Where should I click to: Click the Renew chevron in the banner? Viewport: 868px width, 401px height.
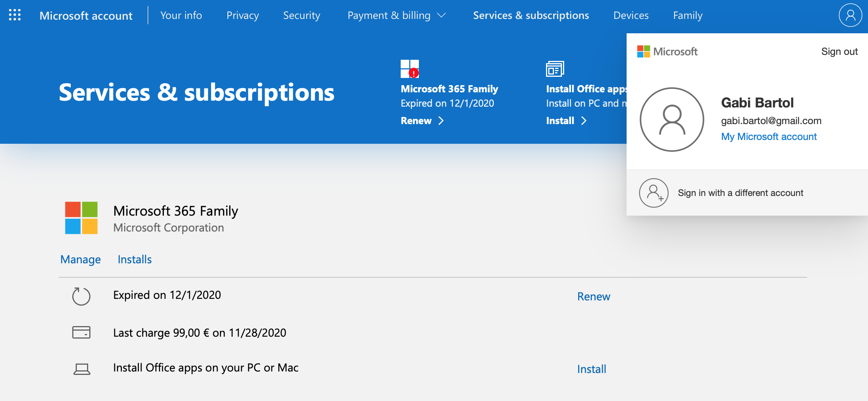(441, 121)
